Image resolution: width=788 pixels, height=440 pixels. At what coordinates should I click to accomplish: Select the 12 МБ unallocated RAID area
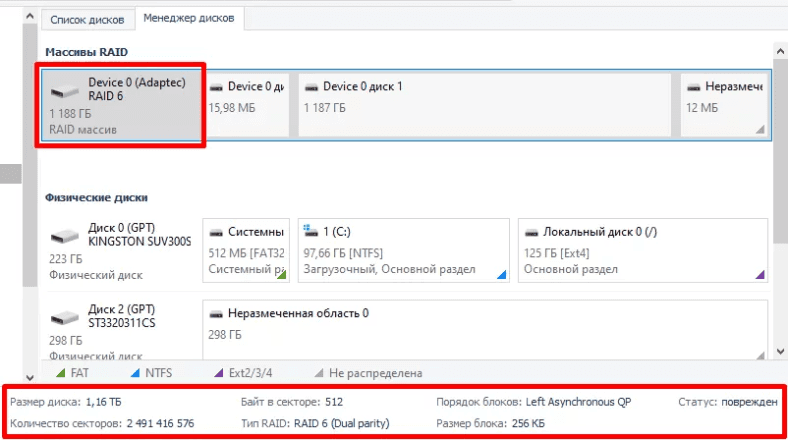[x=724, y=105]
